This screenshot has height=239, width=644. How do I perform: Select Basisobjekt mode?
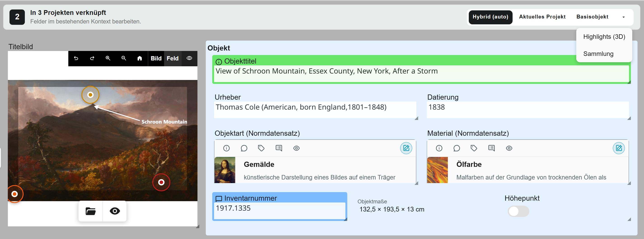[x=592, y=17]
